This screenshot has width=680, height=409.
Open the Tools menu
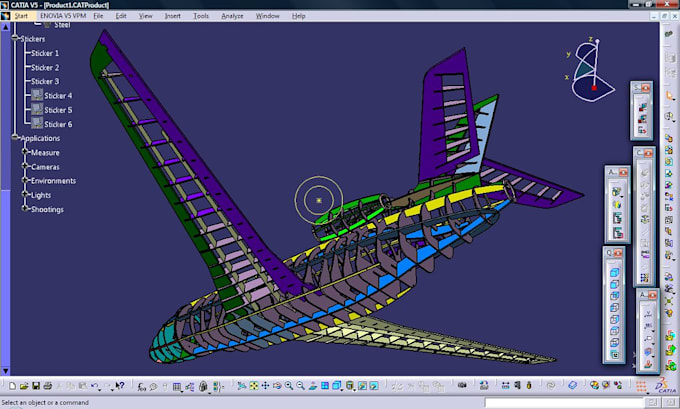point(201,16)
